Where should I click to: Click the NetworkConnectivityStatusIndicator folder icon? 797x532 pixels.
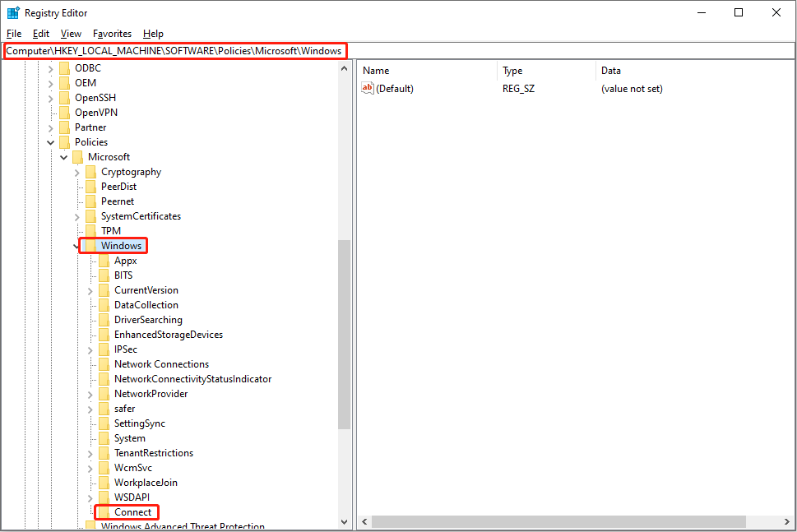(104, 378)
